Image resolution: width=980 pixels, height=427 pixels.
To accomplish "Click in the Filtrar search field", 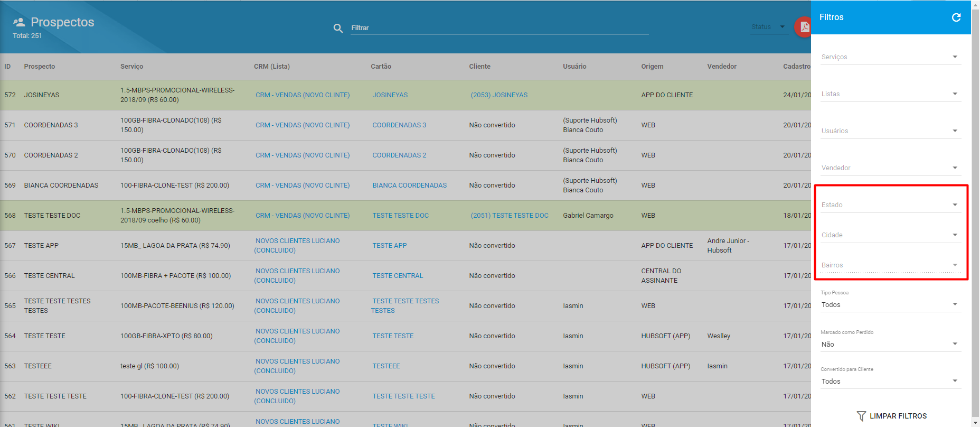I will tap(500, 28).
